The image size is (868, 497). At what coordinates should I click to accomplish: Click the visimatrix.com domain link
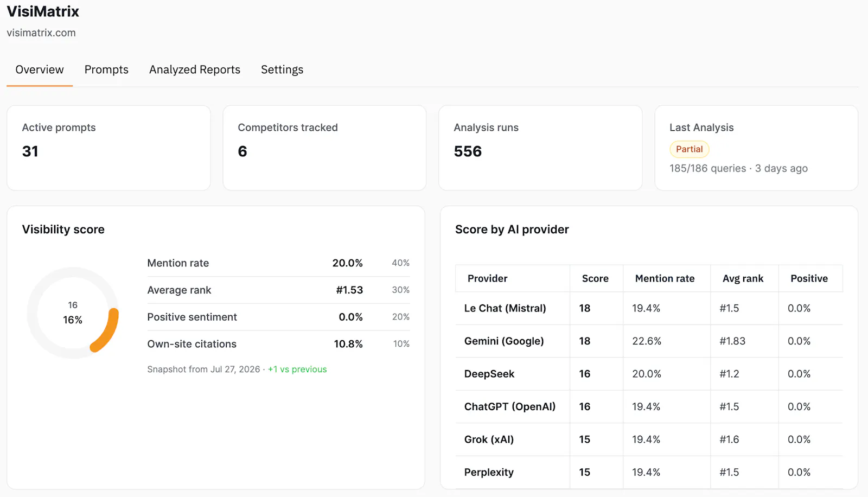tap(41, 33)
